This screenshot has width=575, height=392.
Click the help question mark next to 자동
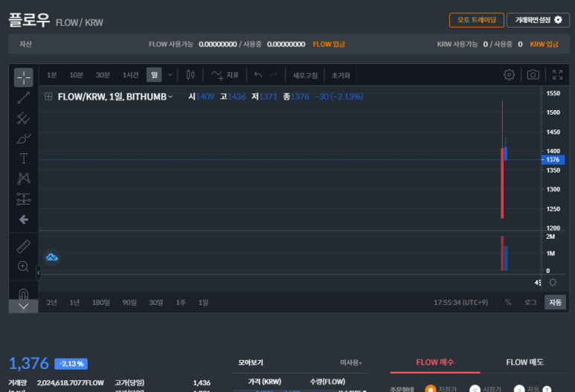[547, 390]
